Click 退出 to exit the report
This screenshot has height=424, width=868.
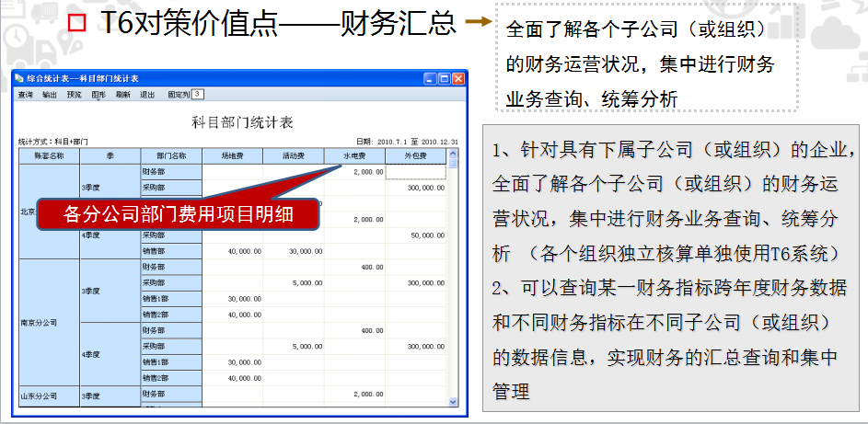pyautogui.click(x=147, y=95)
